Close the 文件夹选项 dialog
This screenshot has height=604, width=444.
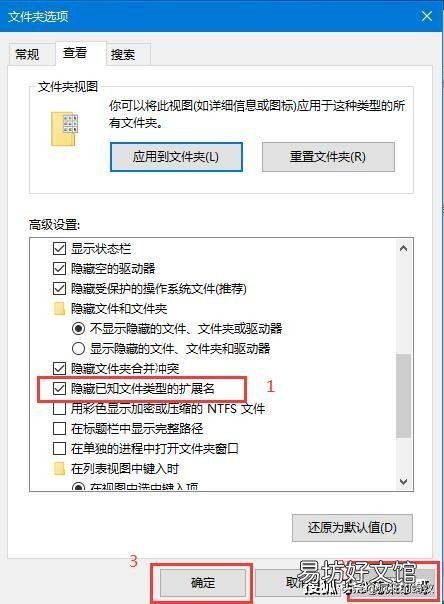click(427, 16)
